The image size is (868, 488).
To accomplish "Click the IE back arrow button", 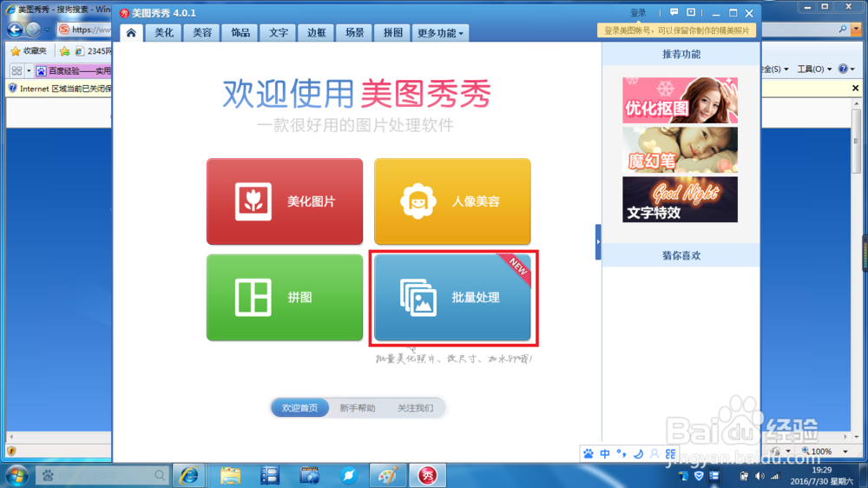I will [15, 30].
